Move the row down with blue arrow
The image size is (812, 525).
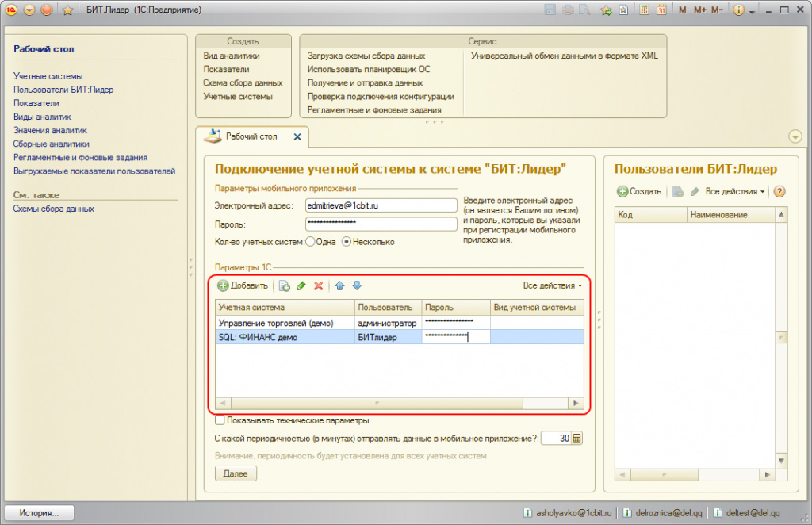pyautogui.click(x=357, y=285)
